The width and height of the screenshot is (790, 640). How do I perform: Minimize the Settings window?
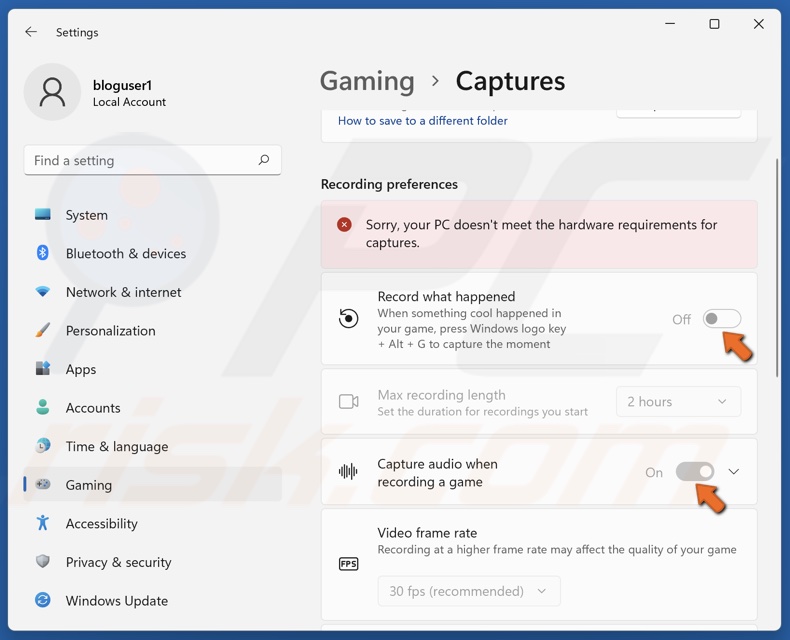(x=670, y=24)
